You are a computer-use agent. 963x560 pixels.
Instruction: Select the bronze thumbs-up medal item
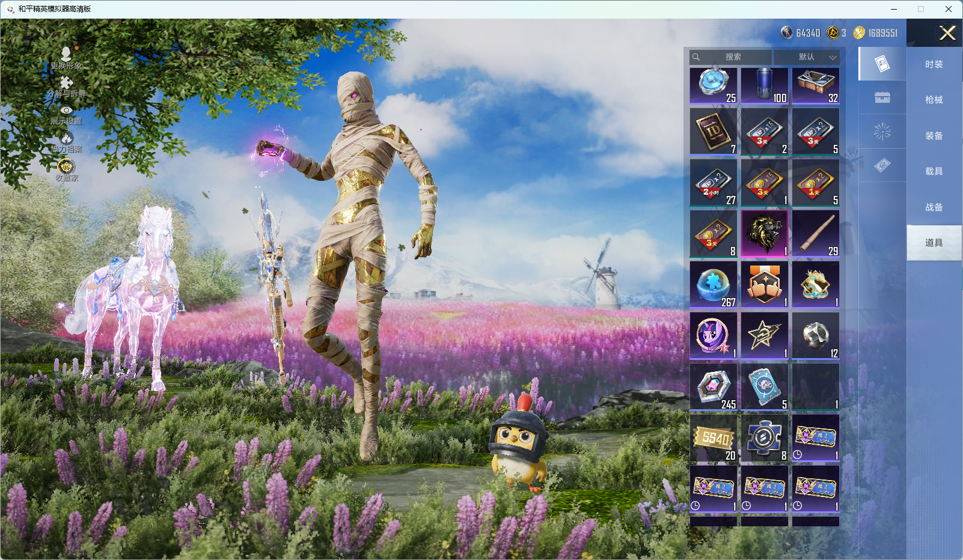coord(765,285)
